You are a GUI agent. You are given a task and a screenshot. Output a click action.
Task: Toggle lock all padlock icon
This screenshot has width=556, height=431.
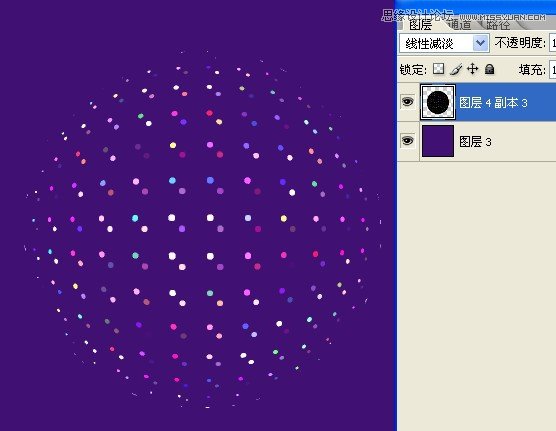point(490,69)
